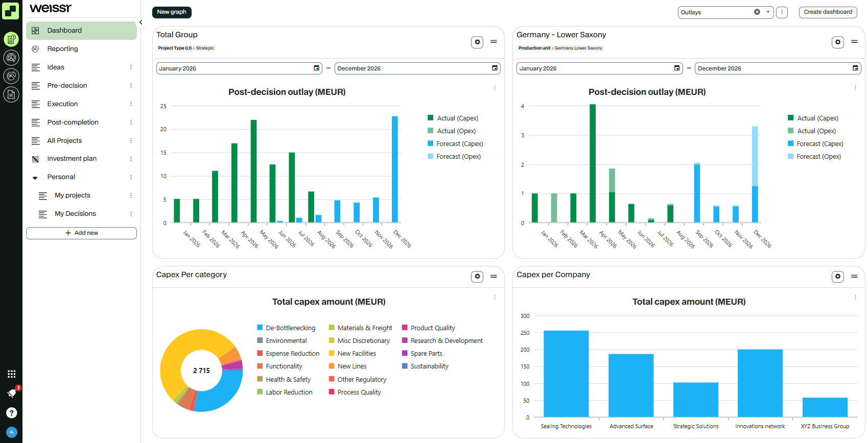
Task: Open the AL user avatar menu
Action: click(12, 432)
